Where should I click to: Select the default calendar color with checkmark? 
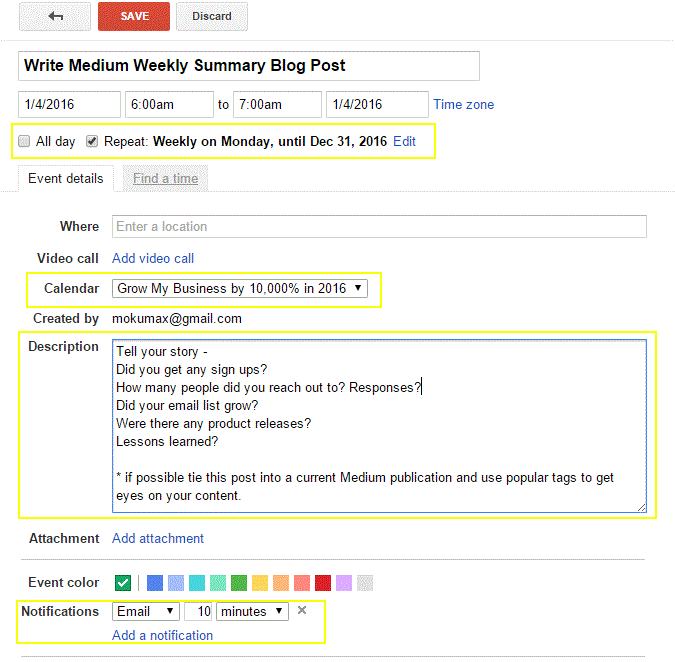[123, 583]
